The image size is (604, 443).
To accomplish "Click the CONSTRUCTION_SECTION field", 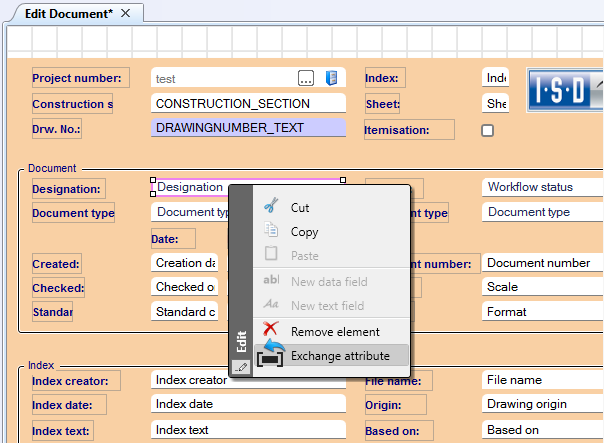I will click(248, 103).
